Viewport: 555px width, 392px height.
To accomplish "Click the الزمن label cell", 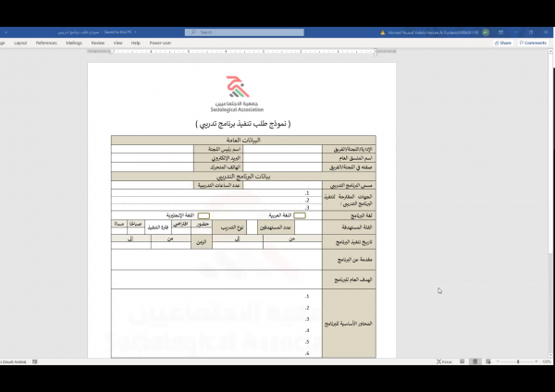I will pos(202,242).
